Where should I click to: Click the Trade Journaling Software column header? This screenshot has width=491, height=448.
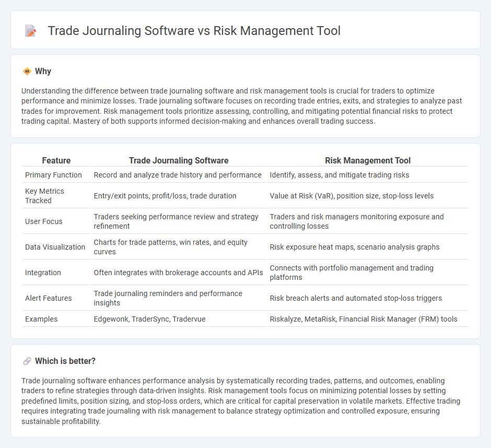[179, 161]
